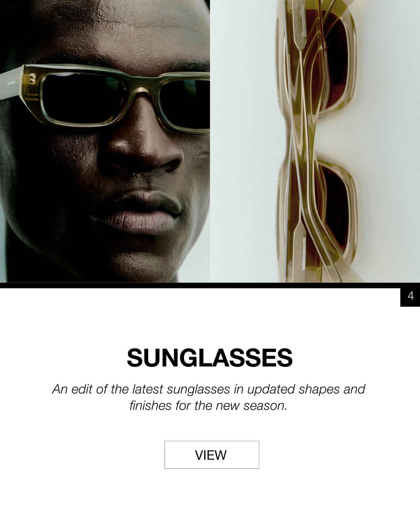Click the metal hinge rivet on worn sunglasses
This screenshot has width=420, height=529.
pyautogui.click(x=32, y=79)
